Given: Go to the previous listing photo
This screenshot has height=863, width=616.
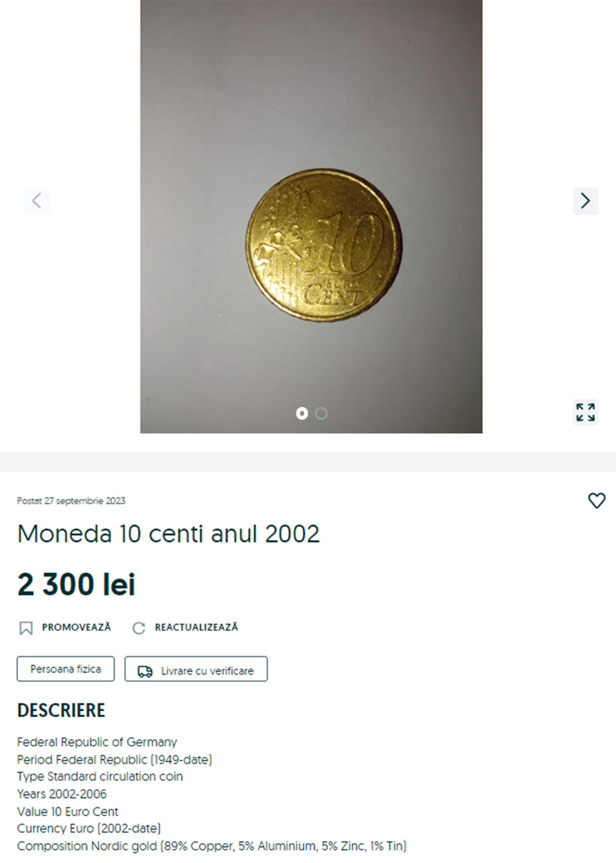Looking at the screenshot, I should point(37,201).
